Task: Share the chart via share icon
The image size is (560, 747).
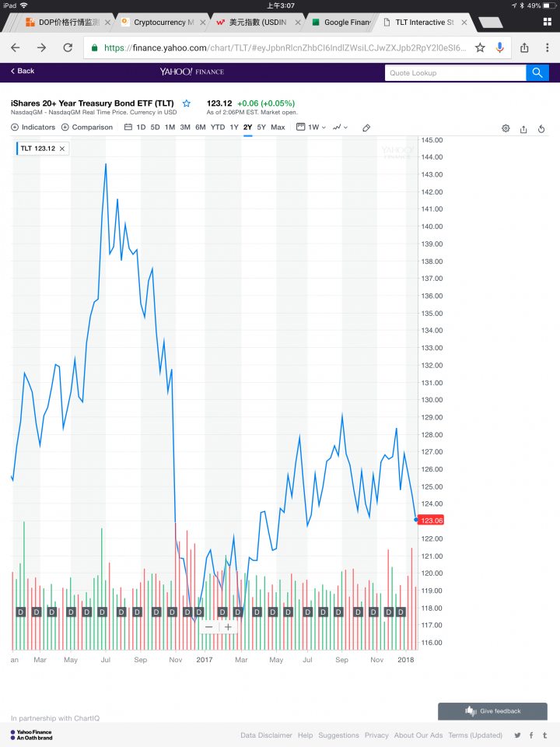Action: coord(523,128)
